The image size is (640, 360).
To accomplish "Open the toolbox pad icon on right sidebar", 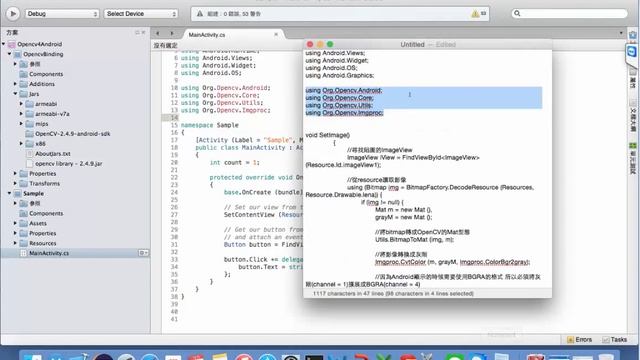I will (633, 36).
